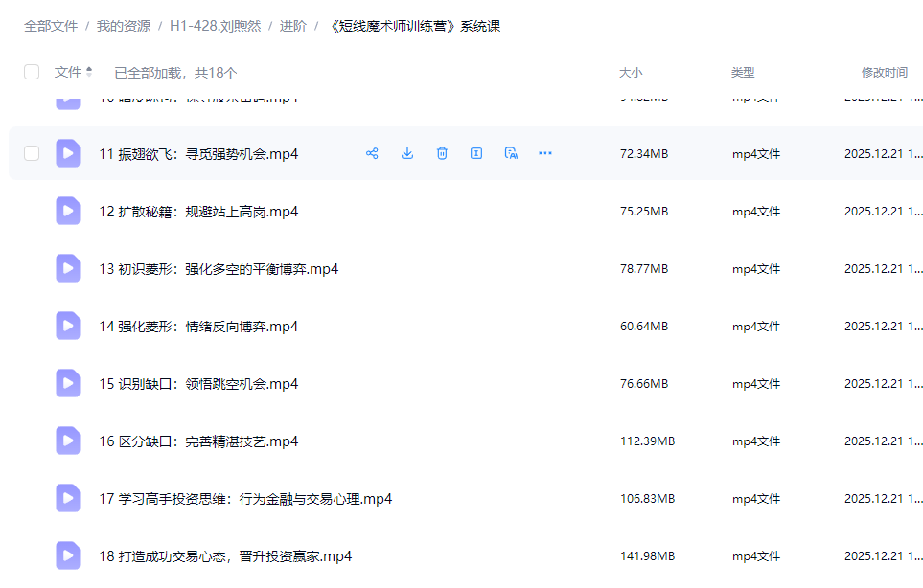Go back to the 进阶 folder
The height and width of the screenshot is (588, 923).
[291, 27]
